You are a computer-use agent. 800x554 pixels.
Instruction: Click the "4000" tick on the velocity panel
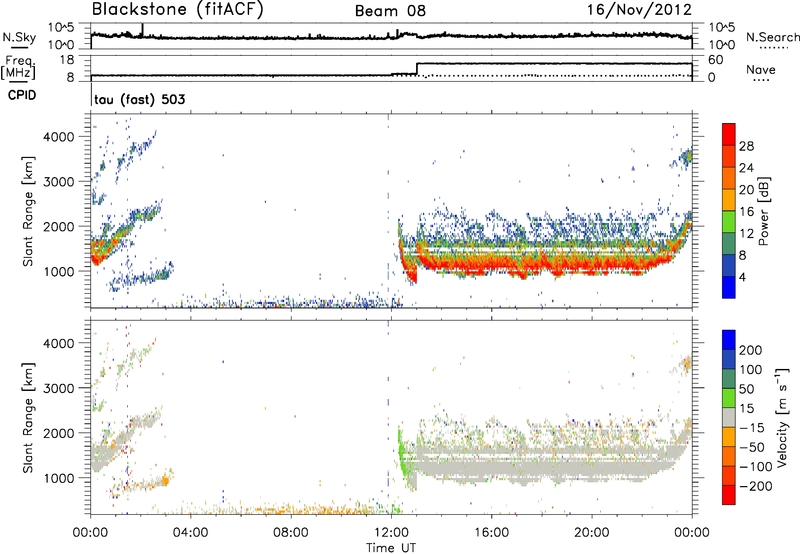coord(58,343)
